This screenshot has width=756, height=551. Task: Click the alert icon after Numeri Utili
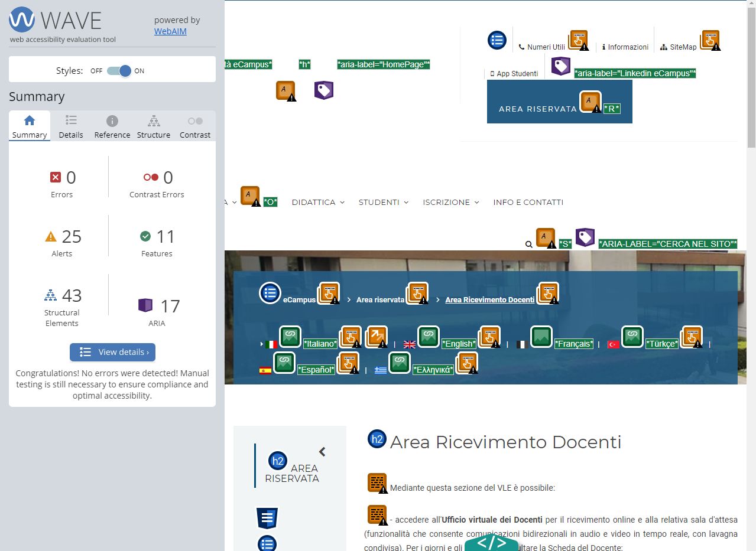click(x=579, y=41)
